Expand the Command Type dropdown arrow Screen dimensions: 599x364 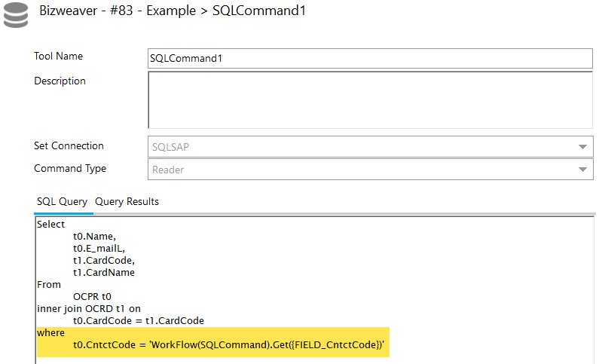click(x=582, y=170)
